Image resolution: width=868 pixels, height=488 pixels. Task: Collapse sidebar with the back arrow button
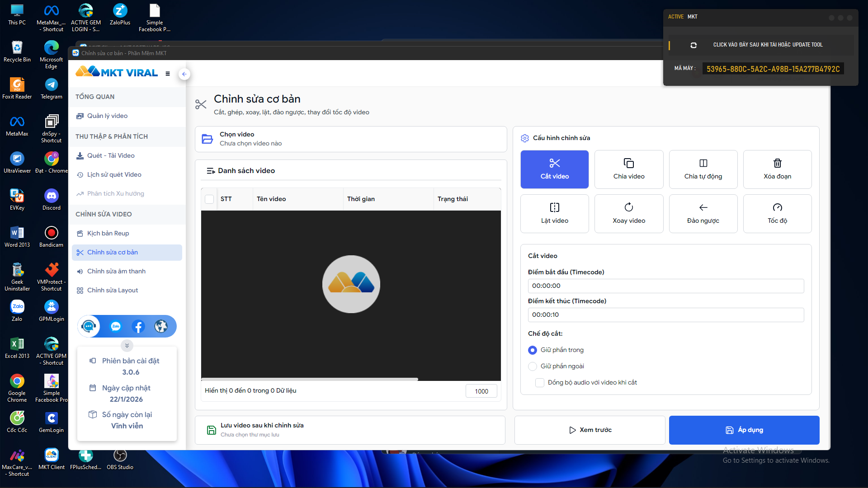[184, 74]
